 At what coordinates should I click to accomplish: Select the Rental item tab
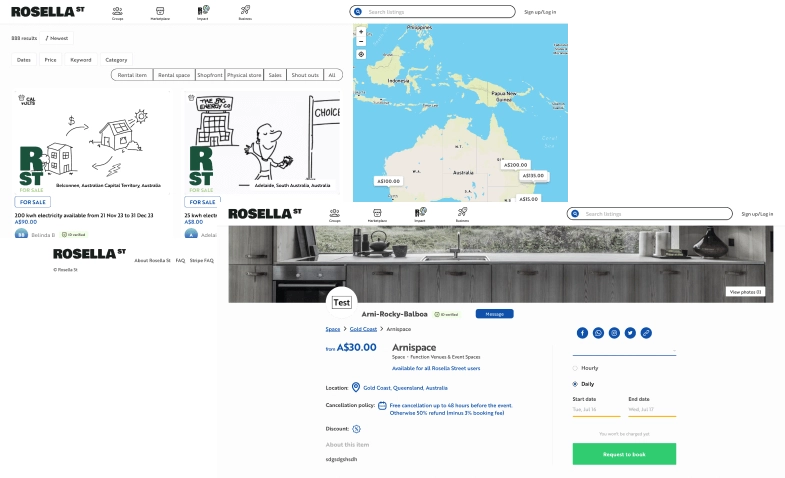(132, 75)
